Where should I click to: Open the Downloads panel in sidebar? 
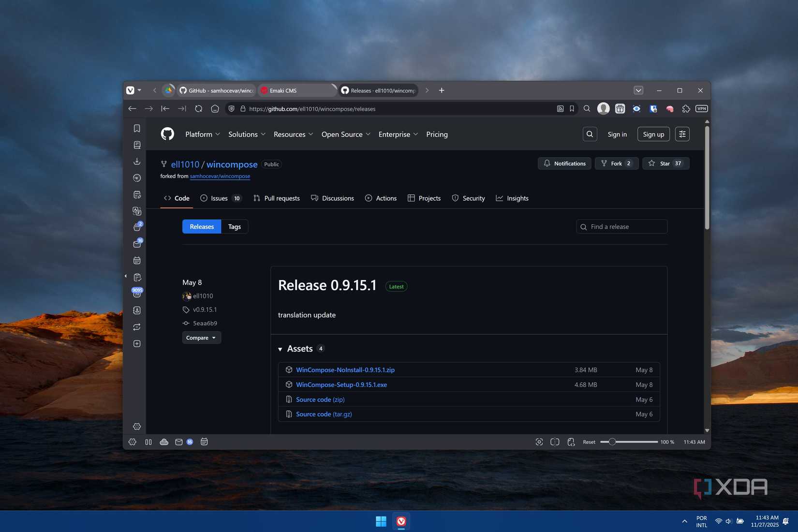tap(137, 161)
